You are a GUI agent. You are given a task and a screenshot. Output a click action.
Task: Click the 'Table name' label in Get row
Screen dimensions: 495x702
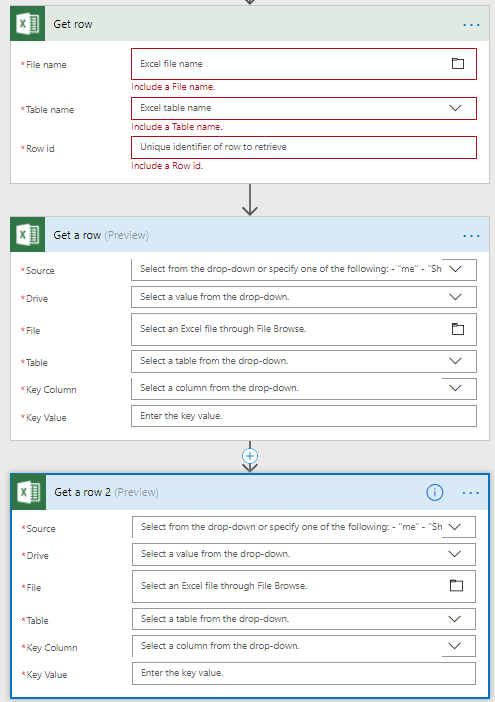(50, 110)
